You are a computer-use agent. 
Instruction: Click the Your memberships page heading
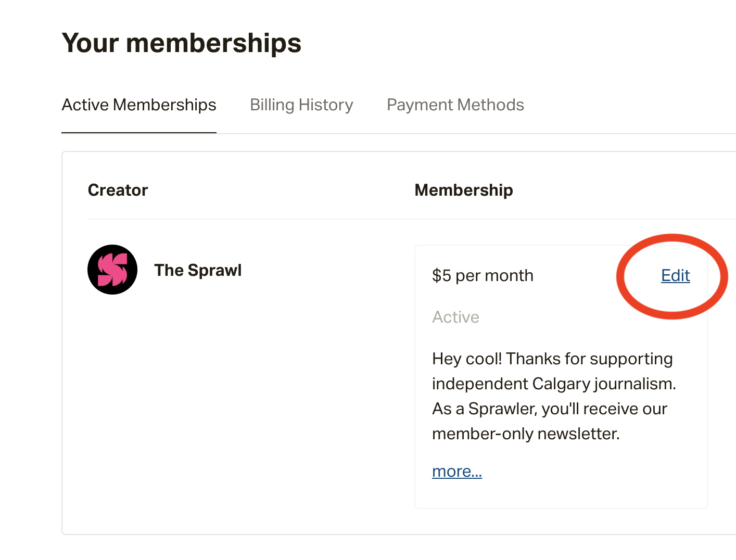click(x=182, y=43)
